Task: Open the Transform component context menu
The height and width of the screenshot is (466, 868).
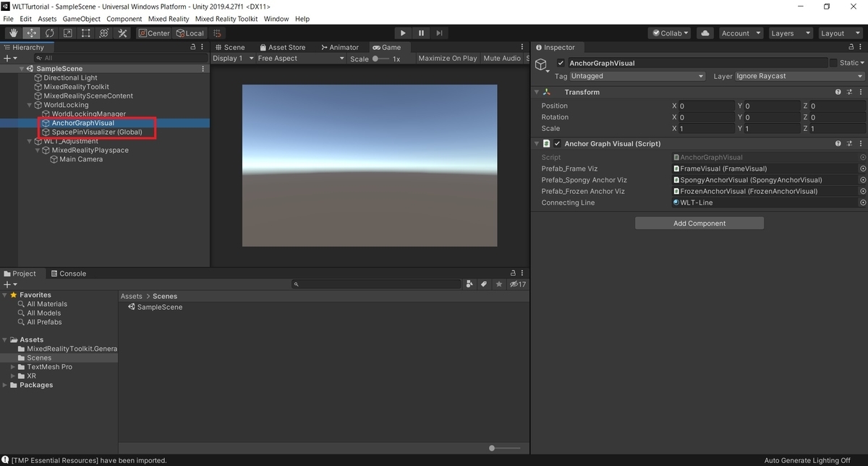Action: 861,93
